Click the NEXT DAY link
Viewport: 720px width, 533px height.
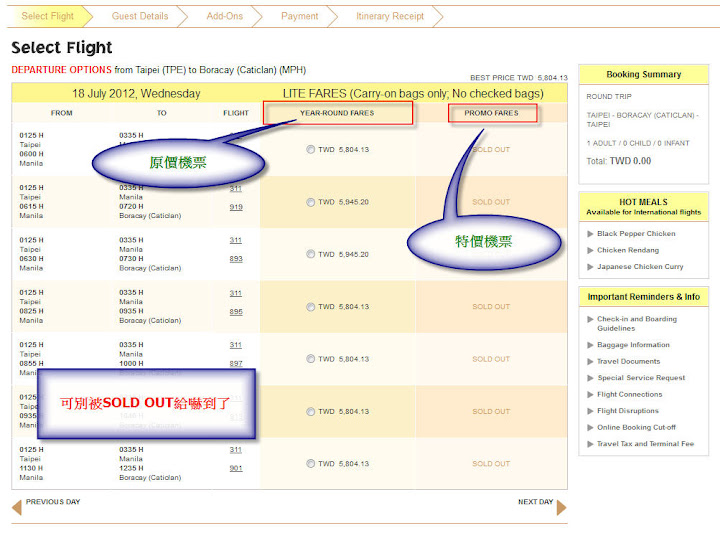click(x=535, y=502)
